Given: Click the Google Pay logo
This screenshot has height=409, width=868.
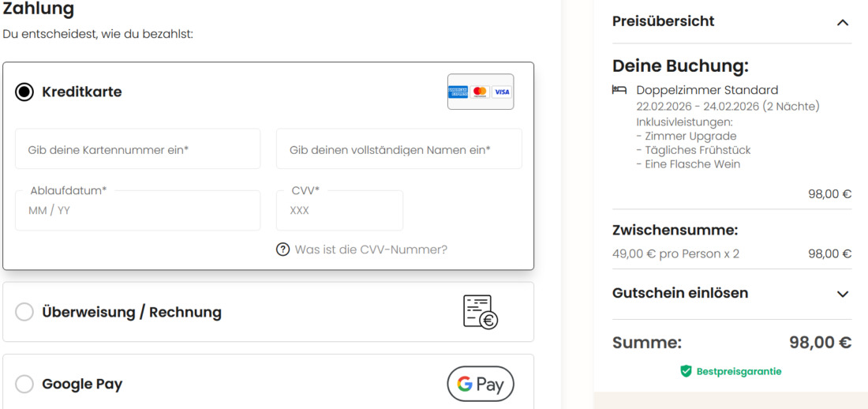Looking at the screenshot, I should tap(481, 385).
